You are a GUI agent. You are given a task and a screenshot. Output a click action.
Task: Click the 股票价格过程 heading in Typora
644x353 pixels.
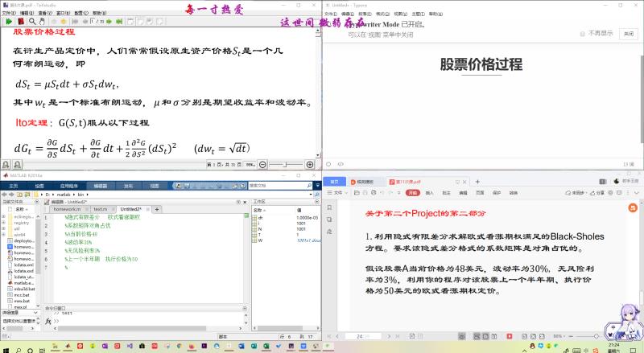pyautogui.click(x=481, y=64)
